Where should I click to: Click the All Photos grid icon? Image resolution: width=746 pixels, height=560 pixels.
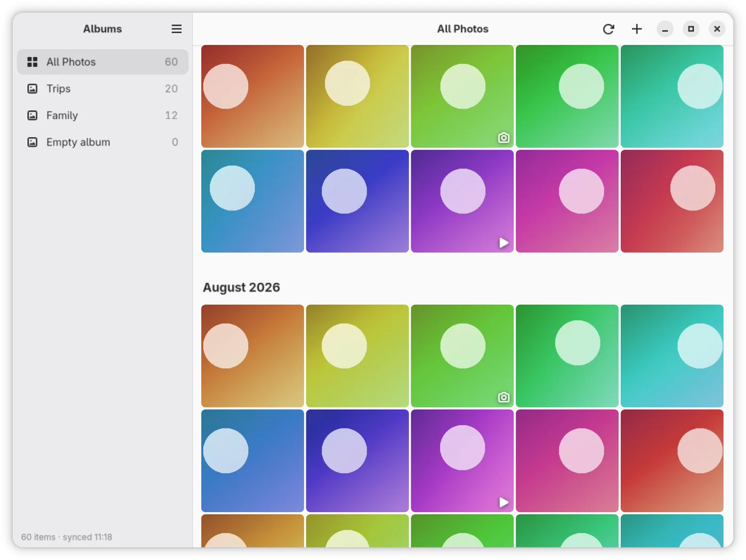[x=33, y=62]
